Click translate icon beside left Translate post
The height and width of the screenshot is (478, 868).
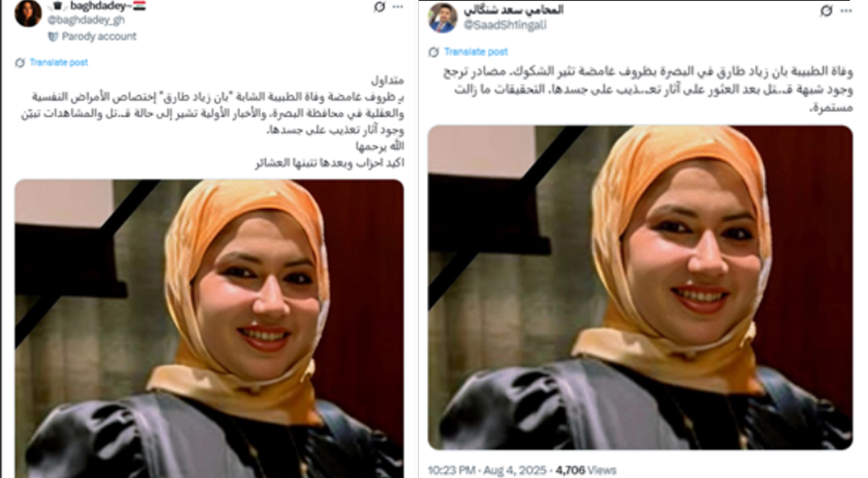(x=20, y=63)
